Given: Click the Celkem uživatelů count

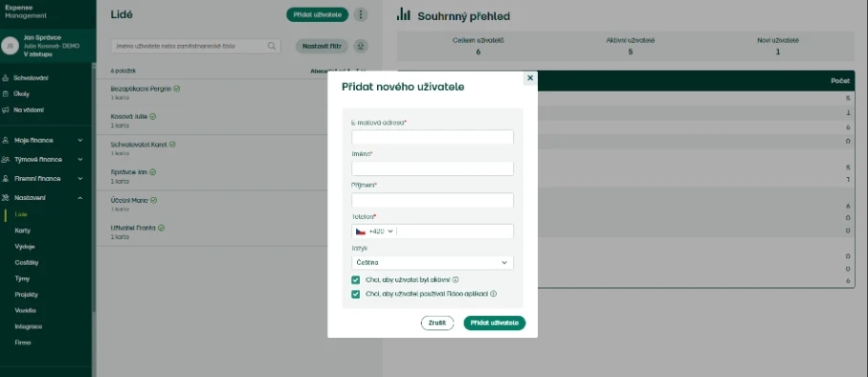Looking at the screenshot, I should (x=478, y=52).
